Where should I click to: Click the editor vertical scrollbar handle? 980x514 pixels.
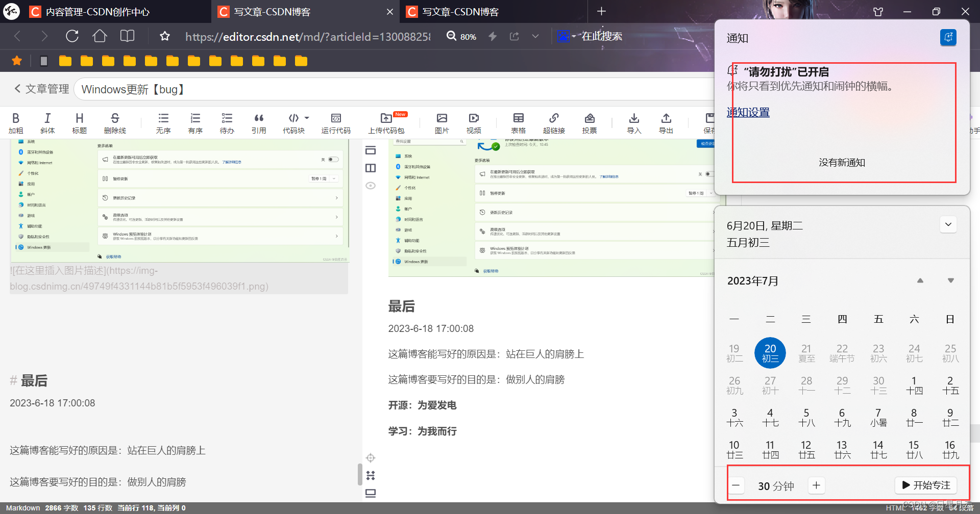[360, 474]
